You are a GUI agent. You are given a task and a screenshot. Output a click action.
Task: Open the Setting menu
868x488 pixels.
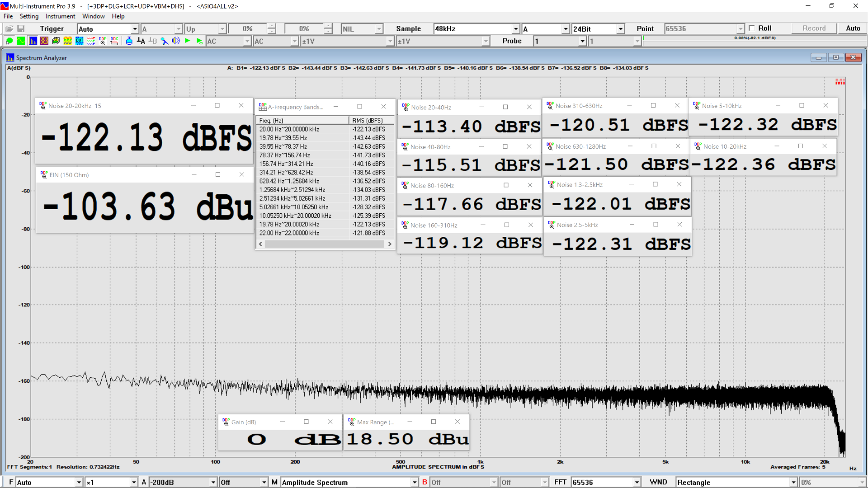coord(29,16)
